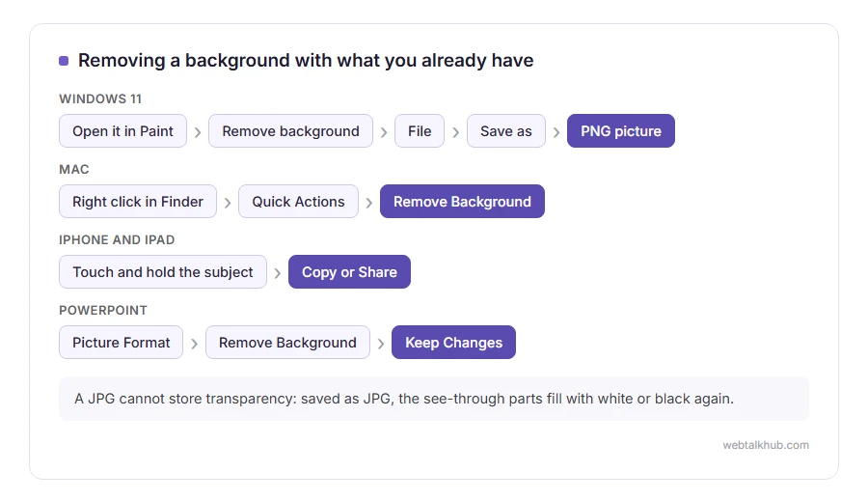This screenshot has width=868, height=500.
Task: Click the 'Picture Format' chip
Action: (122, 343)
